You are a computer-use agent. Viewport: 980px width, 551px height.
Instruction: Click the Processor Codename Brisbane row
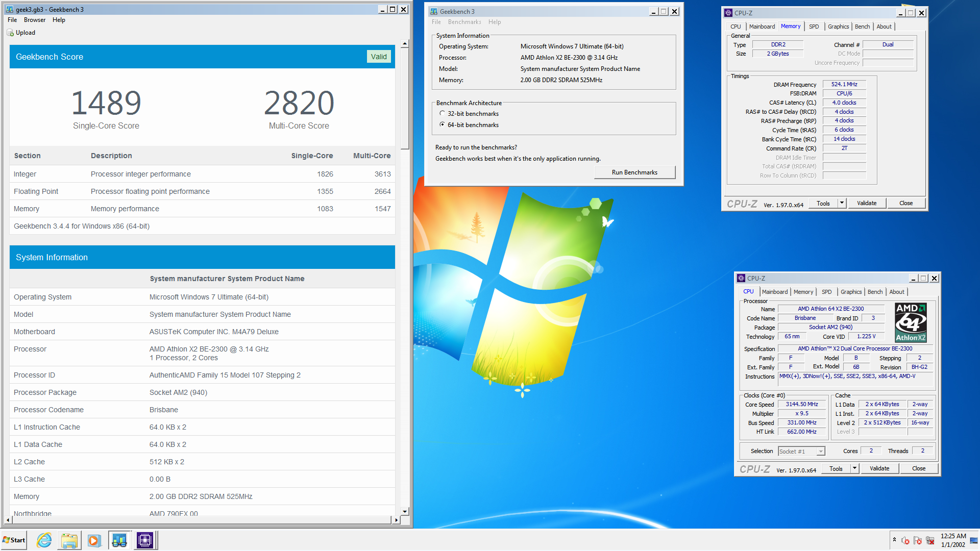point(202,410)
